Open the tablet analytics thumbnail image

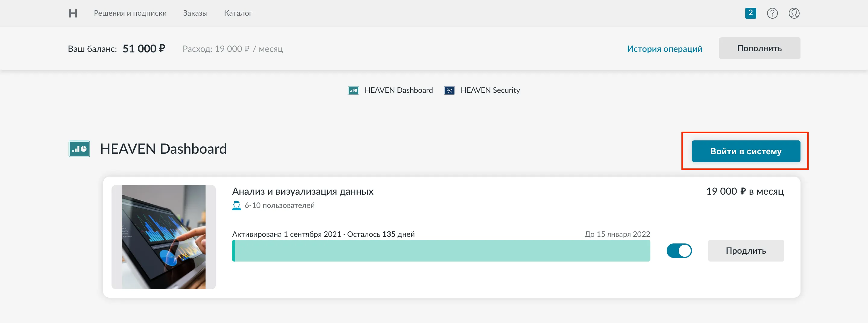(163, 237)
